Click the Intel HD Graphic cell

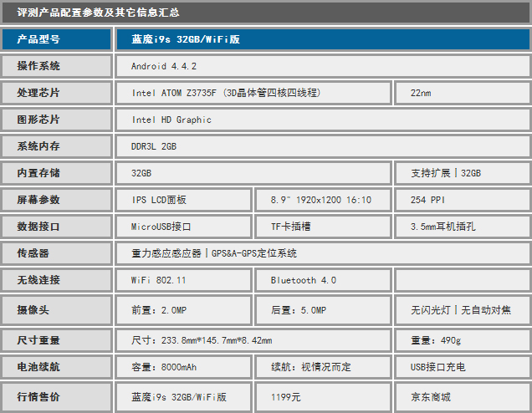[322, 120]
